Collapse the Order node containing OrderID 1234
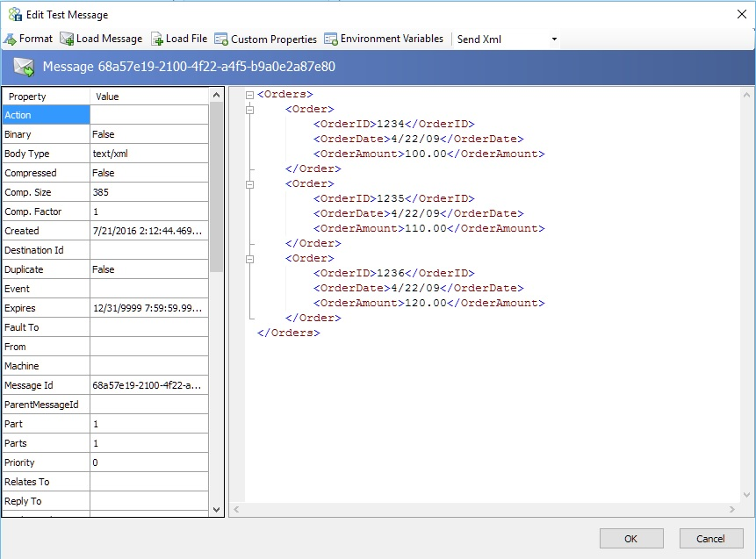The height and width of the screenshot is (559, 756). (249, 110)
